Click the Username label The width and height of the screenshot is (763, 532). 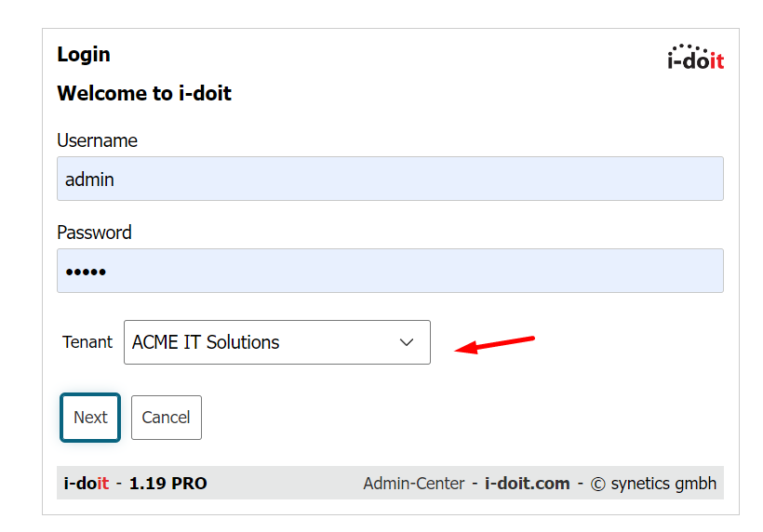coord(97,140)
